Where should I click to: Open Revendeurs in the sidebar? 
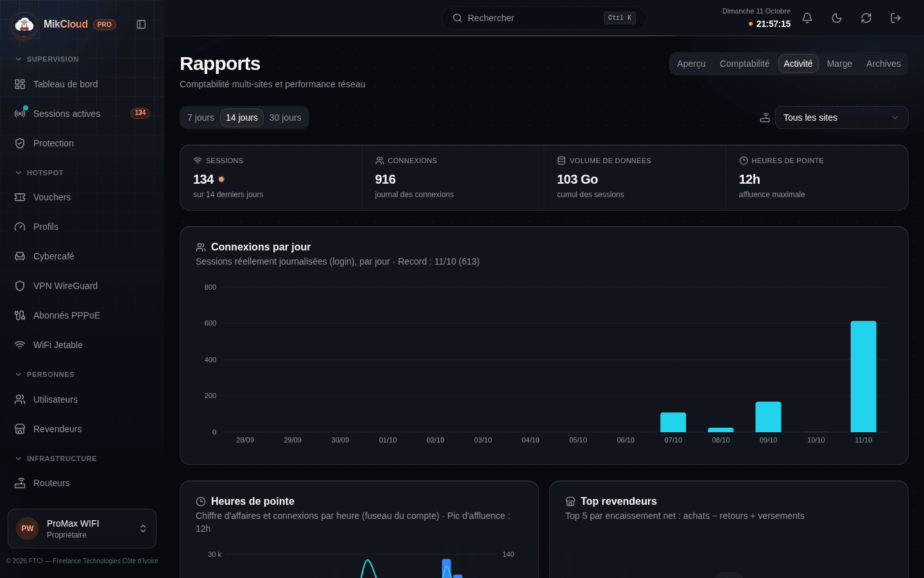click(82, 429)
